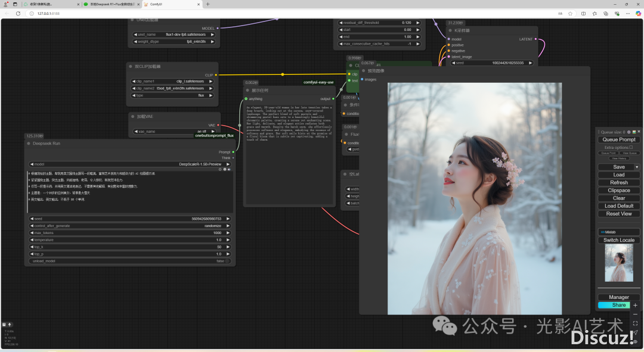Open site information icon beside the URL
This screenshot has width=644, height=352.
coord(32,14)
